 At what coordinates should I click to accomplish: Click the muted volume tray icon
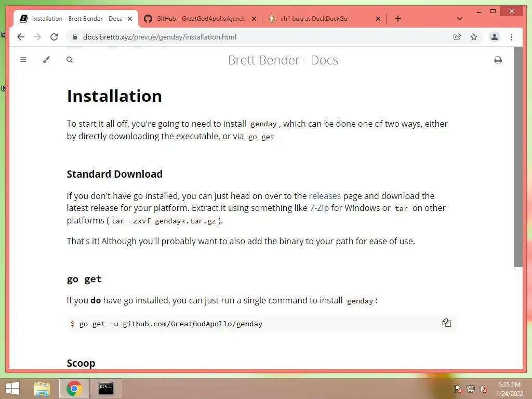[x=483, y=389]
